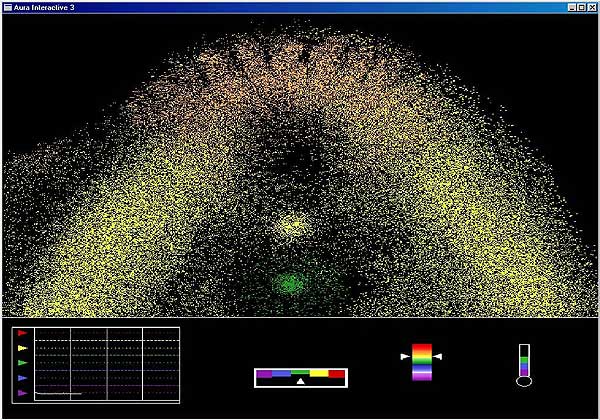Click the green glowing cluster in aura view
The image size is (600, 420).
[x=290, y=283]
